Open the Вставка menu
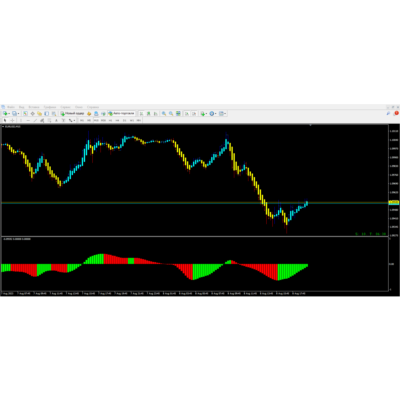400x400 pixels. coord(34,107)
